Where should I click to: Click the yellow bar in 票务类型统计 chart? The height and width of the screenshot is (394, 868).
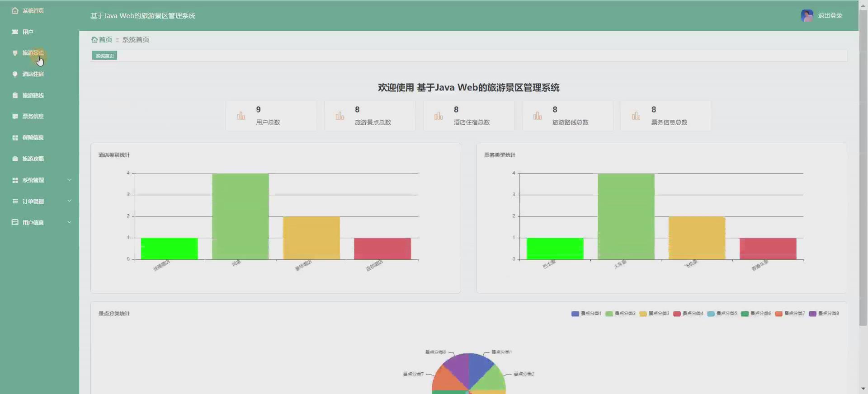[697, 238]
